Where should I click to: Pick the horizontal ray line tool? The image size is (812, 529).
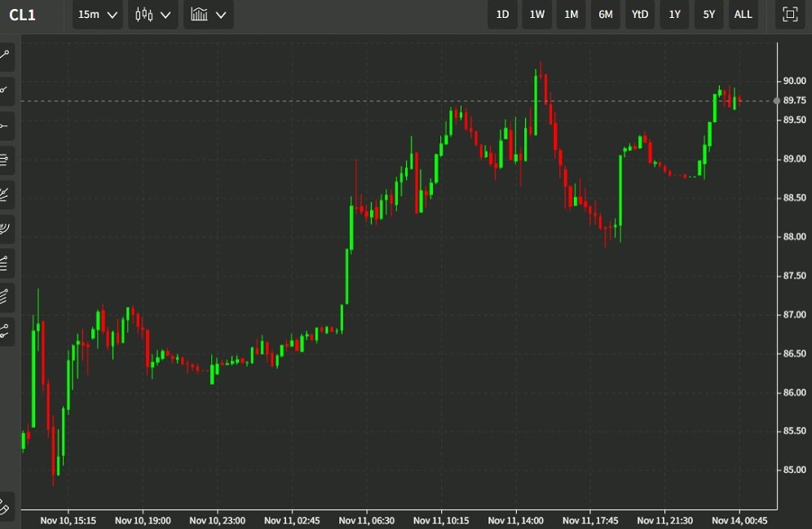coord(5,125)
